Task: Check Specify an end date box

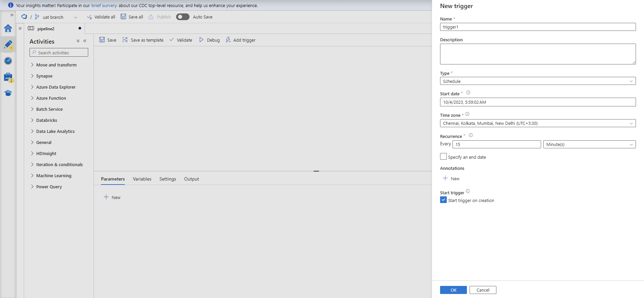Action: 443,157
